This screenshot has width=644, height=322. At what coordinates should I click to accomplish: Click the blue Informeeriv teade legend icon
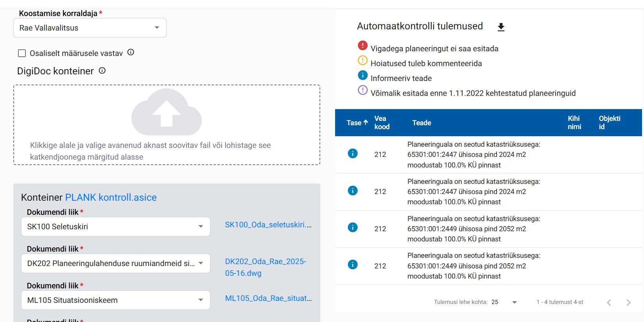pyautogui.click(x=362, y=75)
